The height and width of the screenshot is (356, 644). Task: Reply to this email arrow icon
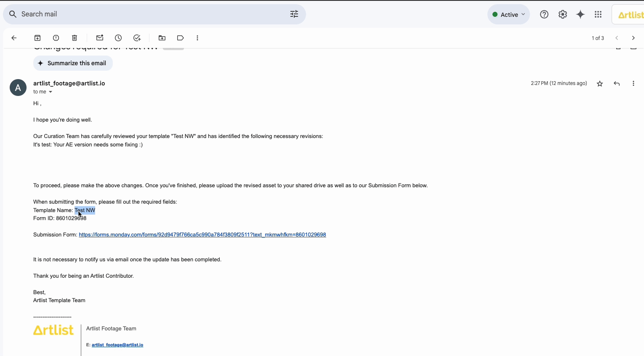coord(617,84)
